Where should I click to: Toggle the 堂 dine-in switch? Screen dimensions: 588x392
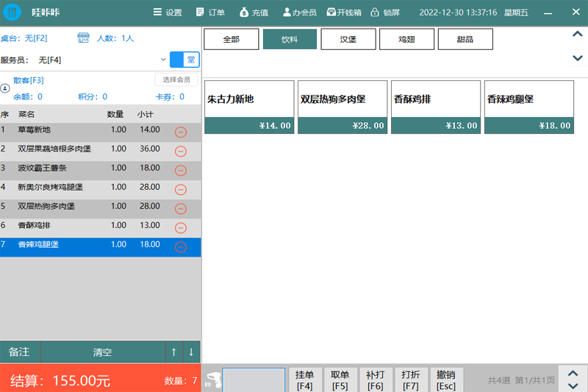click(x=184, y=60)
